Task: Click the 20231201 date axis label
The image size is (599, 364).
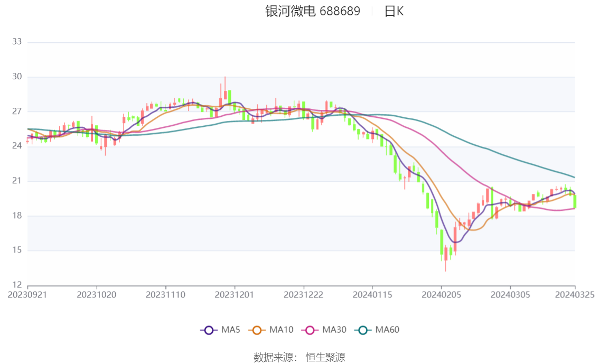Action: pyautogui.click(x=234, y=295)
